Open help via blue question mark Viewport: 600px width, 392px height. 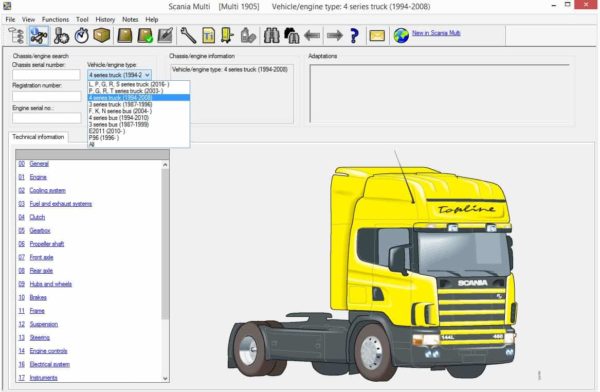(x=354, y=36)
